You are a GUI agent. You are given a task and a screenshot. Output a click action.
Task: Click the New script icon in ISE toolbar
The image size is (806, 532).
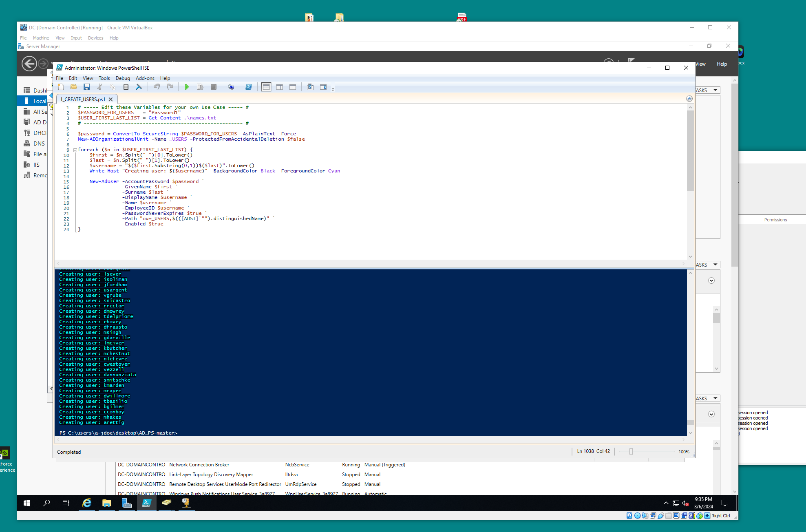pyautogui.click(x=61, y=87)
